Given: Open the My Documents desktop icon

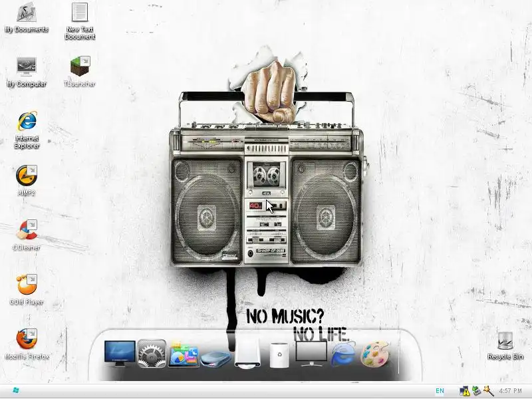Looking at the screenshot, I should 27,18.
